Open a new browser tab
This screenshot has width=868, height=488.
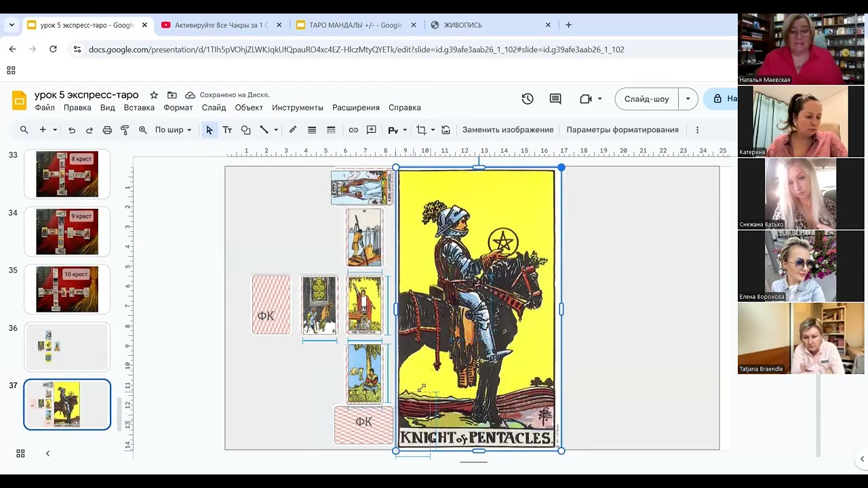(x=568, y=25)
